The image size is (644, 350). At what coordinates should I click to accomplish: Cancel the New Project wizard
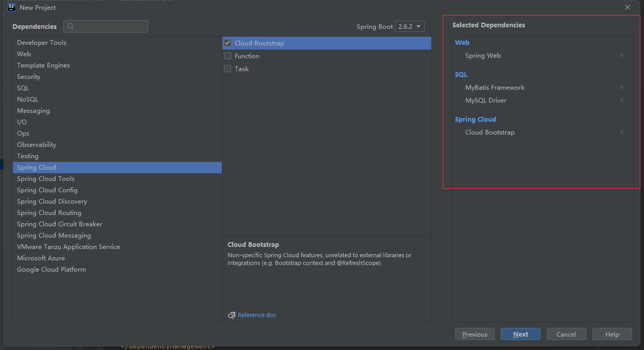pyautogui.click(x=566, y=334)
